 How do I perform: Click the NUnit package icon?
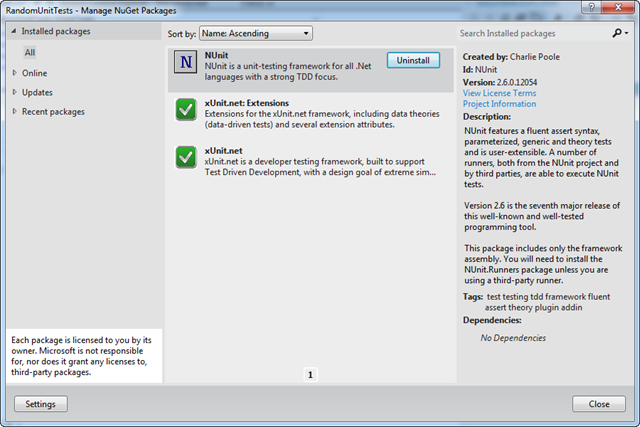pos(186,62)
